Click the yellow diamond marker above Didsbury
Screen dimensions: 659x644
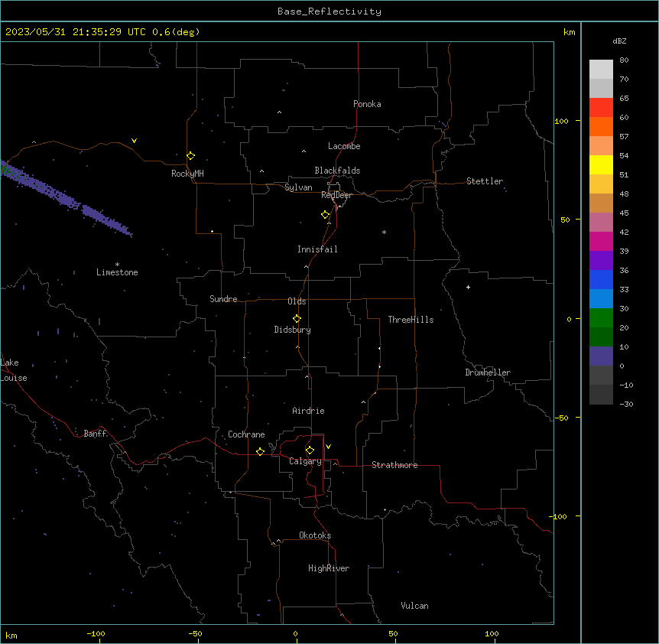tap(297, 319)
